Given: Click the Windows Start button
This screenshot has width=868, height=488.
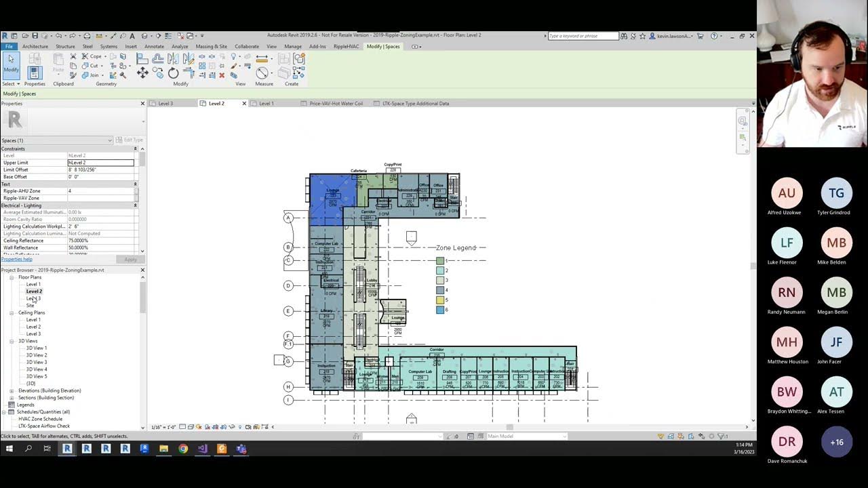Looking at the screenshot, I should pos(9,449).
